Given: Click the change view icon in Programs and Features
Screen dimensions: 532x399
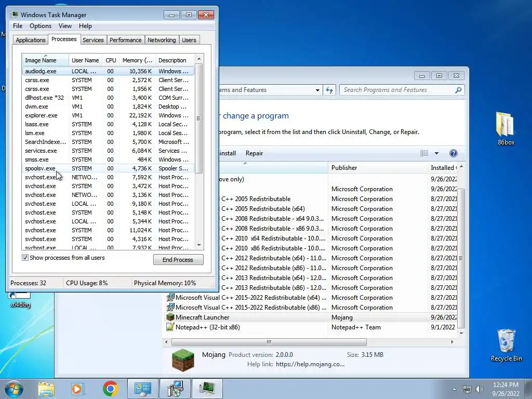Looking at the screenshot, I should (424, 153).
